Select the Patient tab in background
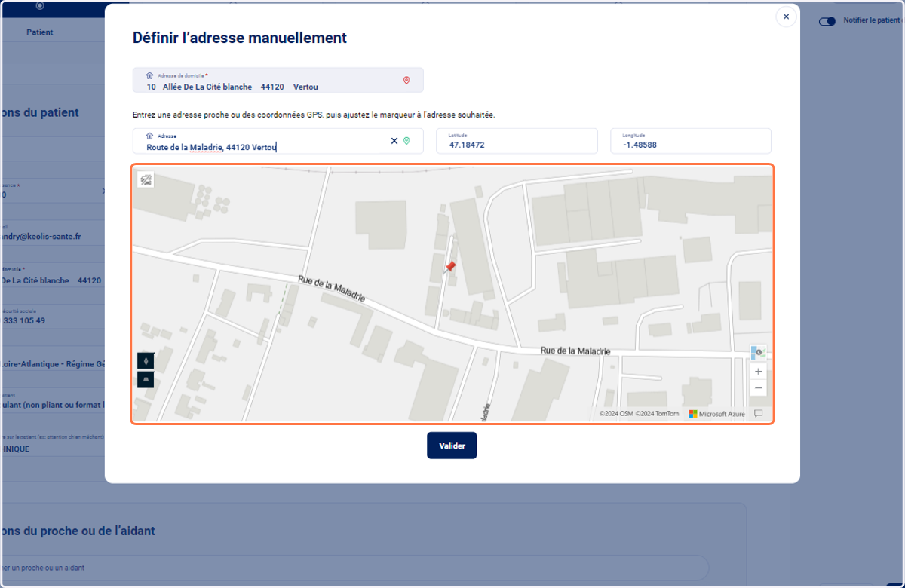905x588 pixels. tap(40, 32)
